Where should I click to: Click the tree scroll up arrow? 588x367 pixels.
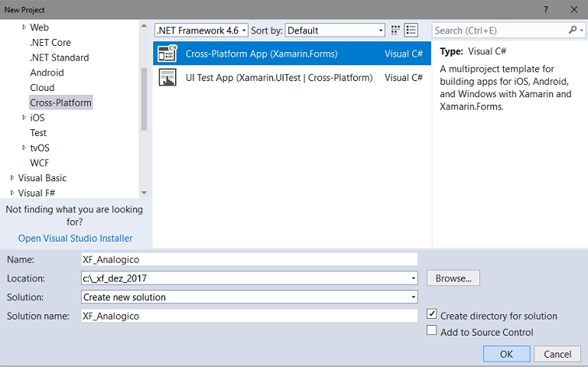pos(144,26)
